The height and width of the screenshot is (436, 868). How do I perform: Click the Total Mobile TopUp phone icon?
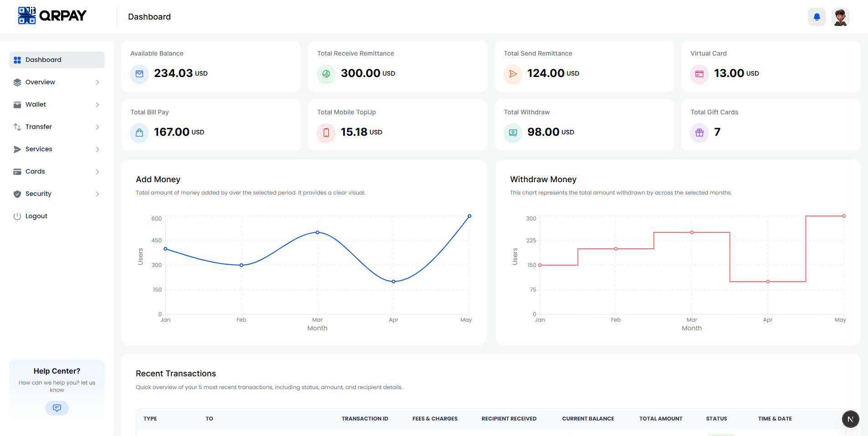pos(326,133)
